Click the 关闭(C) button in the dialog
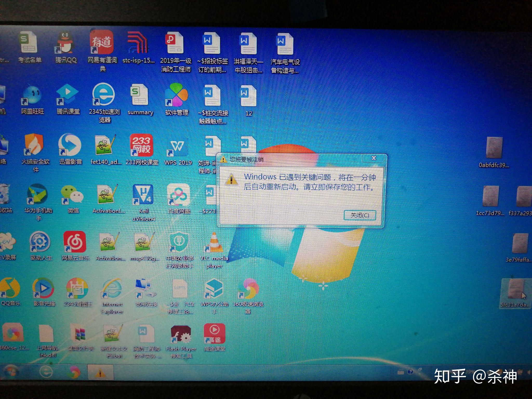This screenshot has height=399, width=532. [360, 215]
